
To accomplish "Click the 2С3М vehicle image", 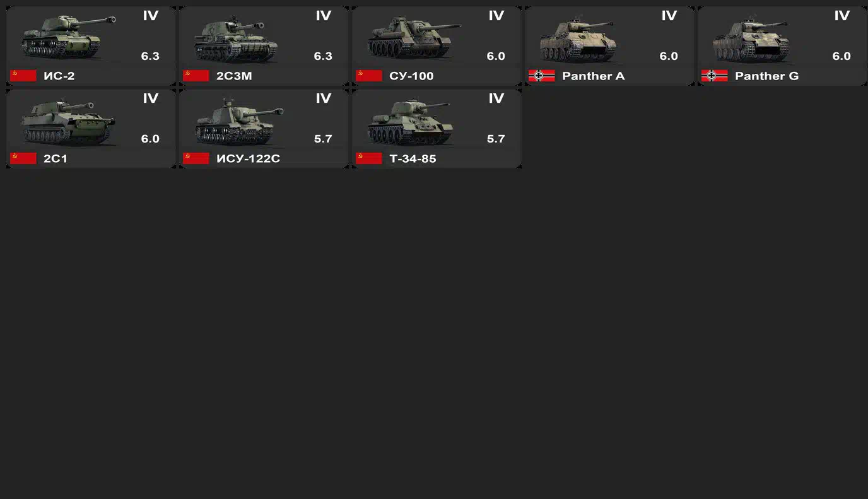I will click(x=235, y=39).
